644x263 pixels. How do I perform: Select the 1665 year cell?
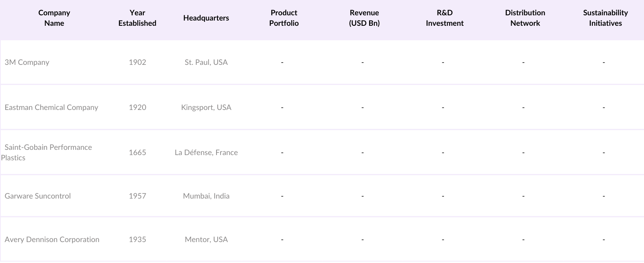(x=137, y=153)
